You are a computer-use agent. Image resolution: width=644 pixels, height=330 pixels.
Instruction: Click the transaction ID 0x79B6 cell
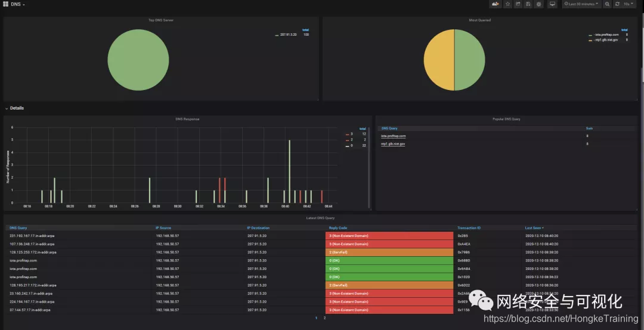[464, 253]
